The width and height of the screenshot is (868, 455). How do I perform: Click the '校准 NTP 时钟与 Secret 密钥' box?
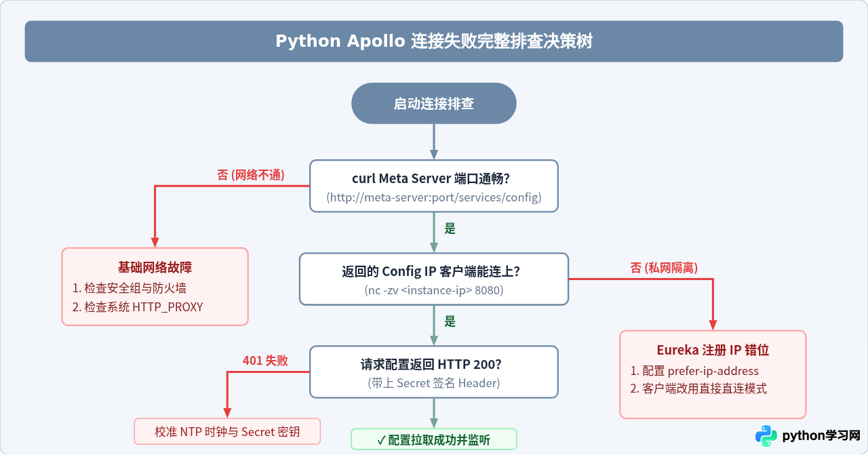click(x=227, y=432)
